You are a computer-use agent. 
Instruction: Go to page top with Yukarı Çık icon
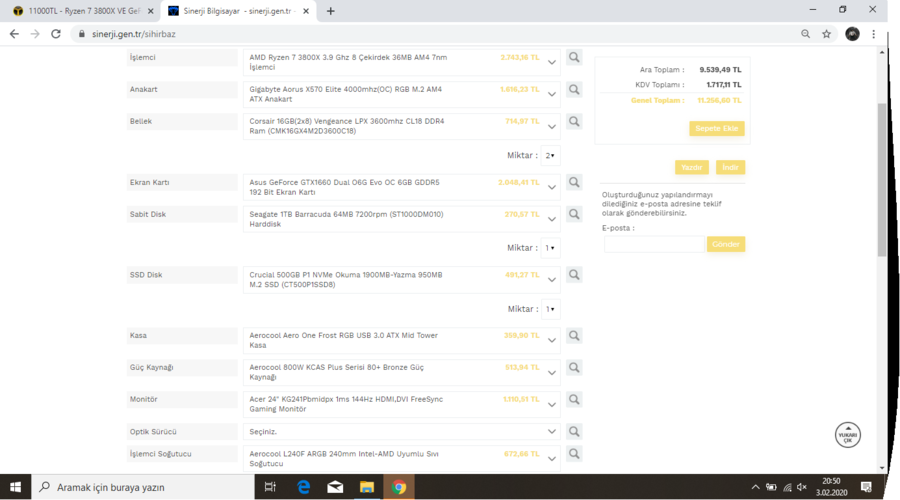[x=848, y=435]
